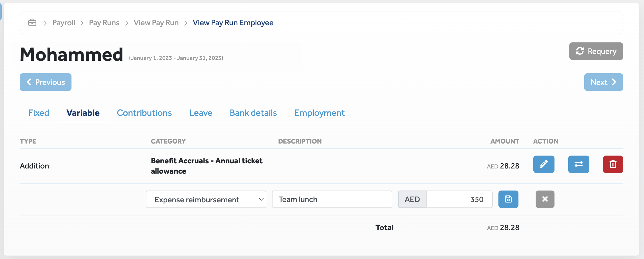Click the Total label

(384, 227)
